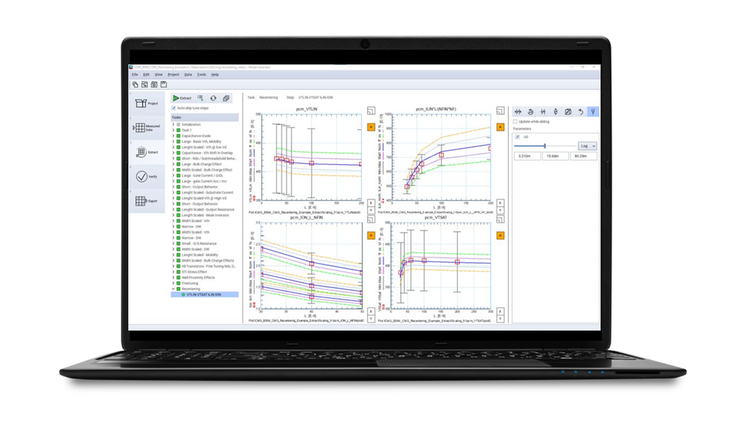Maximize the pcm_VTSAT plot
This screenshot has height=422, width=750.
(x=500, y=219)
